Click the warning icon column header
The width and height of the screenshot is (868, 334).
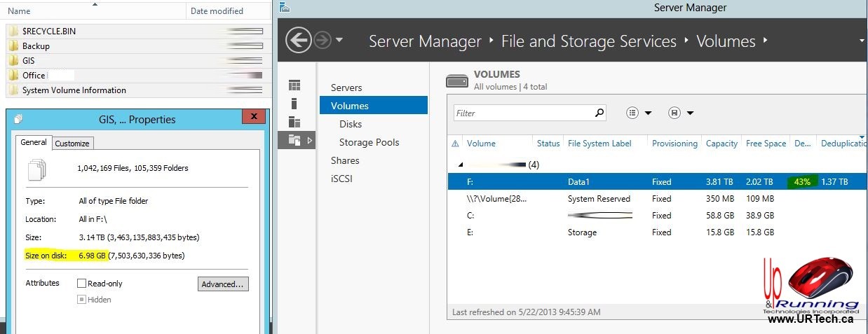coord(455,144)
